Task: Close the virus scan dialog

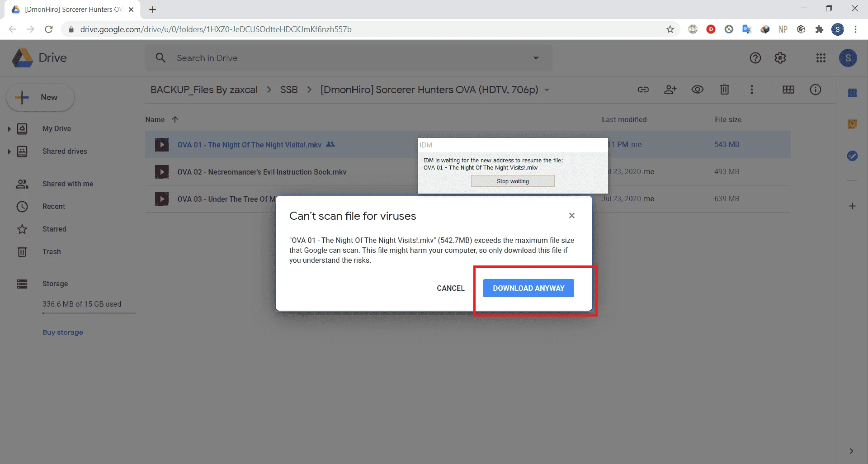Action: point(572,216)
